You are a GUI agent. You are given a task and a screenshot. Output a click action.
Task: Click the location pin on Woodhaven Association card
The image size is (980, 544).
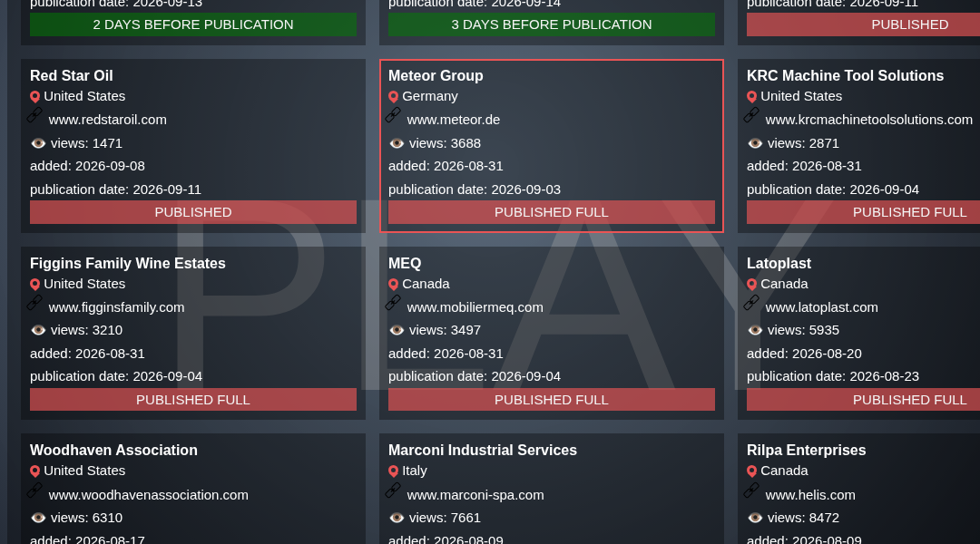[35, 471]
